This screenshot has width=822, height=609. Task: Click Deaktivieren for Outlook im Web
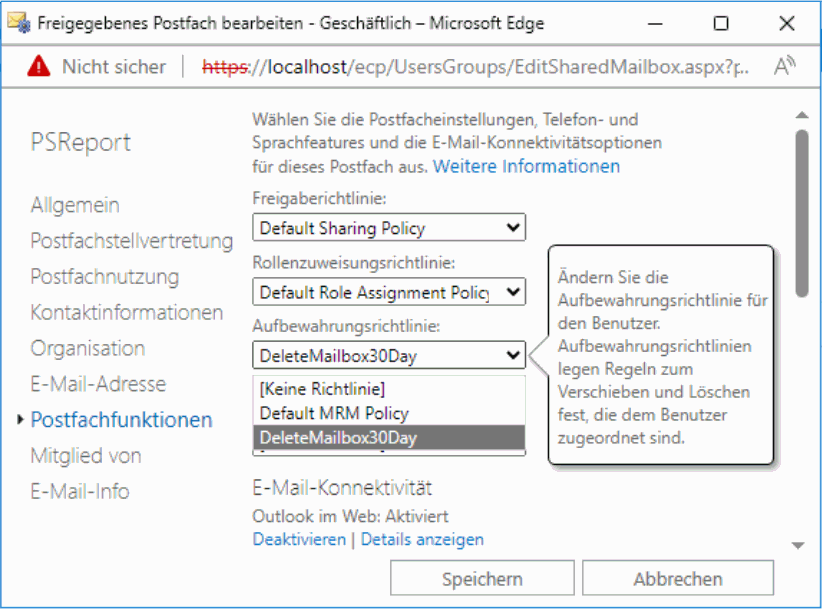pos(299,539)
